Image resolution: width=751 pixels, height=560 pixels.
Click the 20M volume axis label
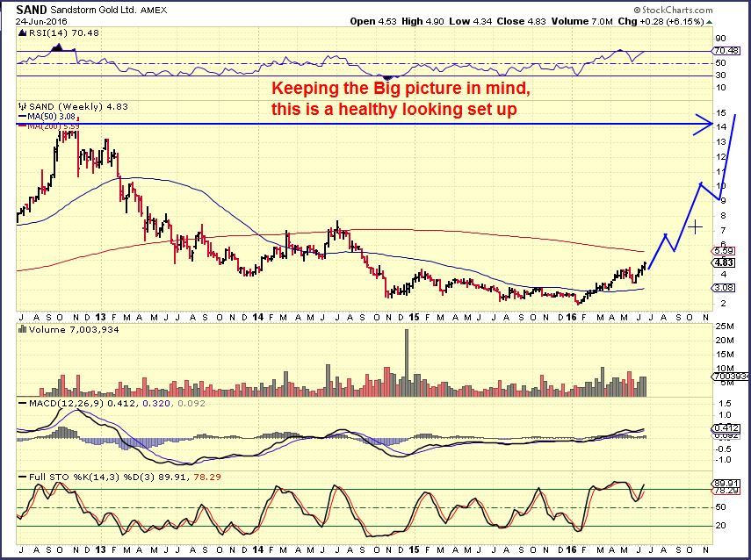coord(725,341)
